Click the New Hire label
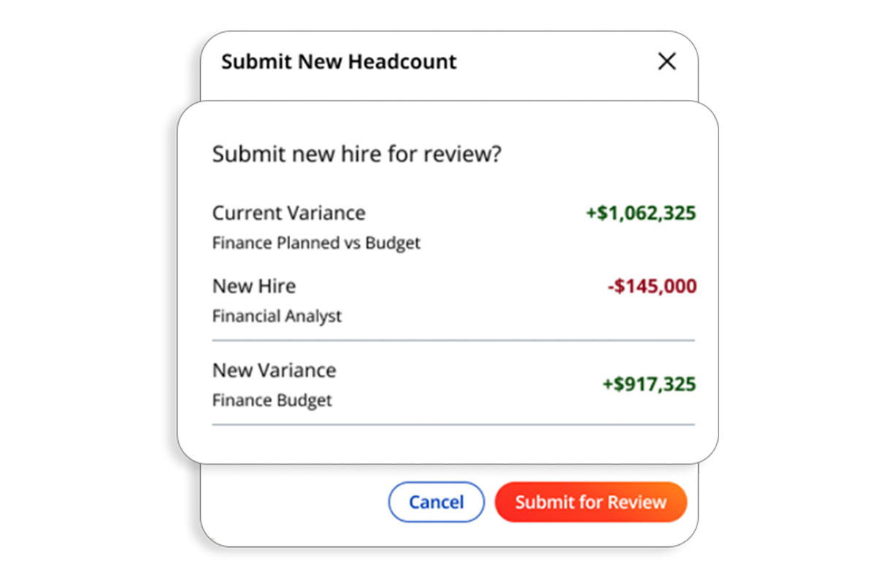The width and height of the screenshot is (882, 588). [254, 286]
